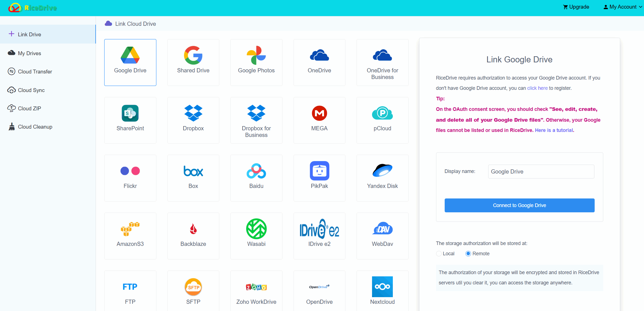
Task: Select the Google Drive cloud icon
Action: (x=130, y=55)
